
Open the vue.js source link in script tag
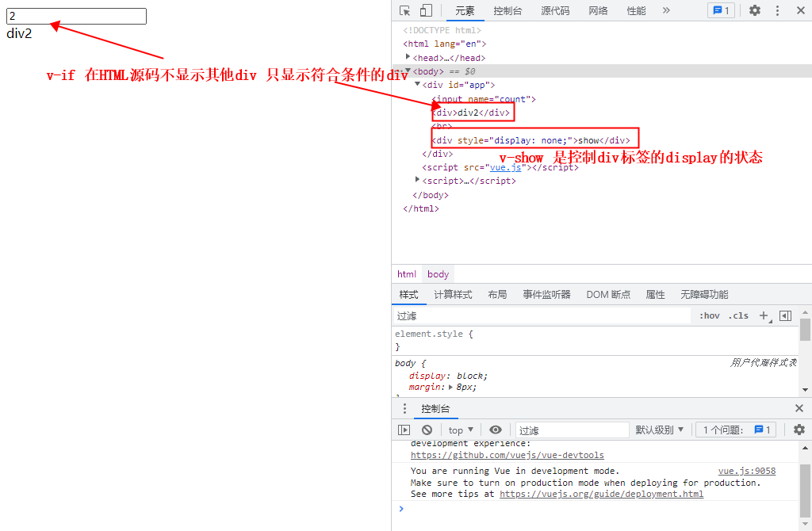pos(505,168)
